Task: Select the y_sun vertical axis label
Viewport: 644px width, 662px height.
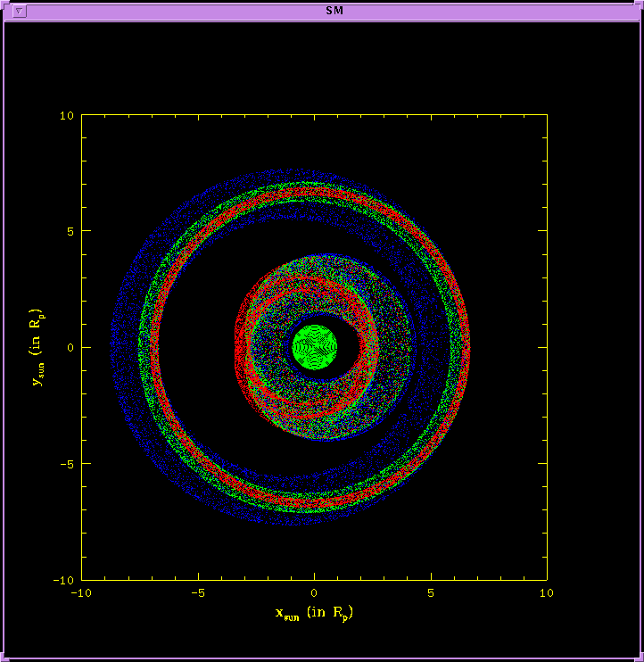Action: coord(40,347)
